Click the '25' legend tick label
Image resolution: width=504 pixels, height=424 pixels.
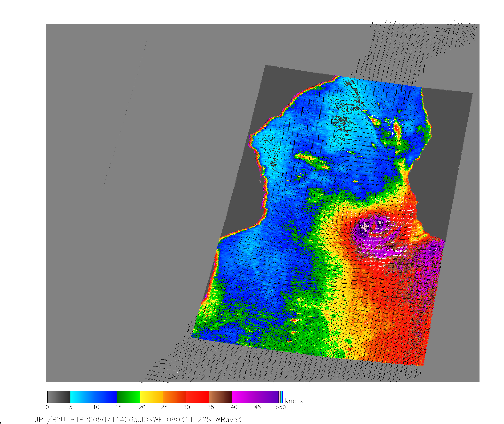coord(164,407)
